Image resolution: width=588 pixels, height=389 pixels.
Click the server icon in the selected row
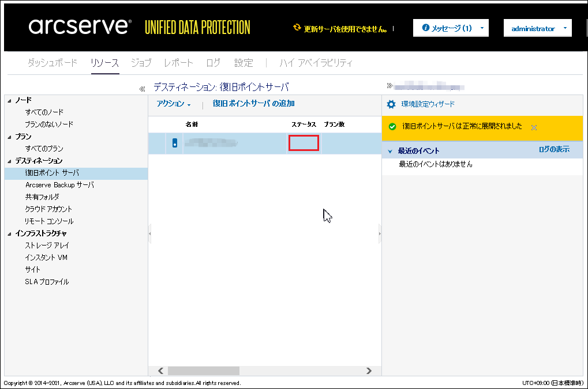click(x=175, y=143)
